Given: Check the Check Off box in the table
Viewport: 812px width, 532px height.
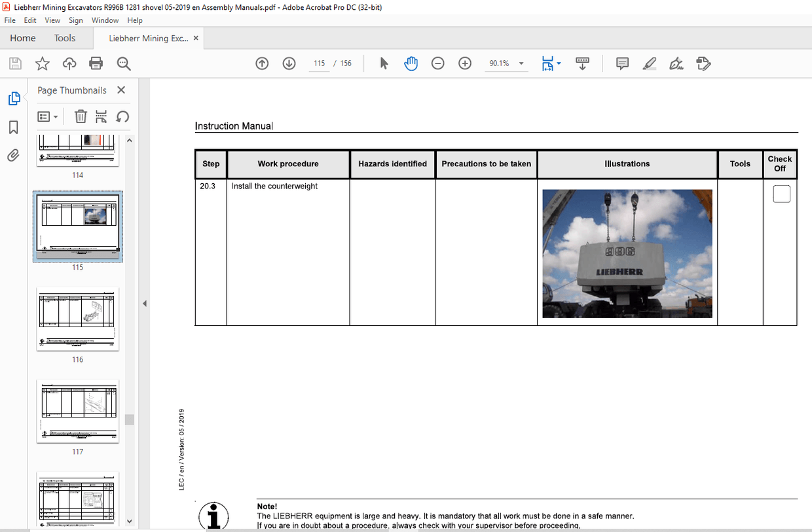Looking at the screenshot, I should coord(781,194).
